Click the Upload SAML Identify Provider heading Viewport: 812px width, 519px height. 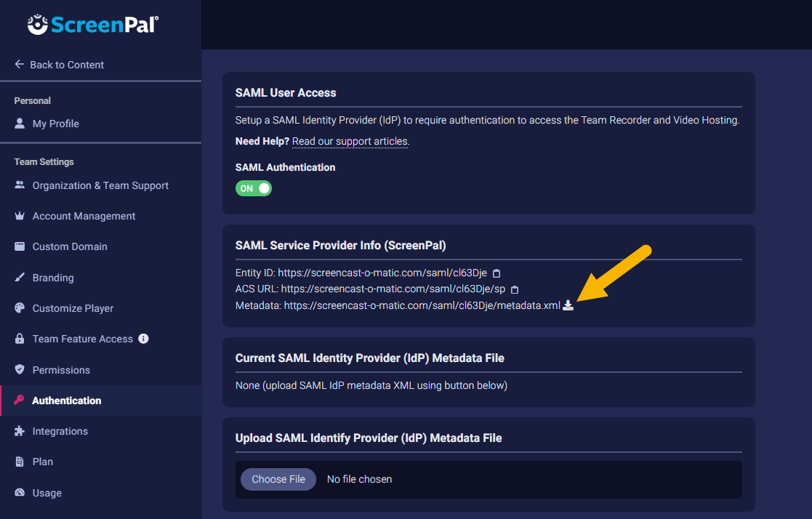[x=369, y=438]
